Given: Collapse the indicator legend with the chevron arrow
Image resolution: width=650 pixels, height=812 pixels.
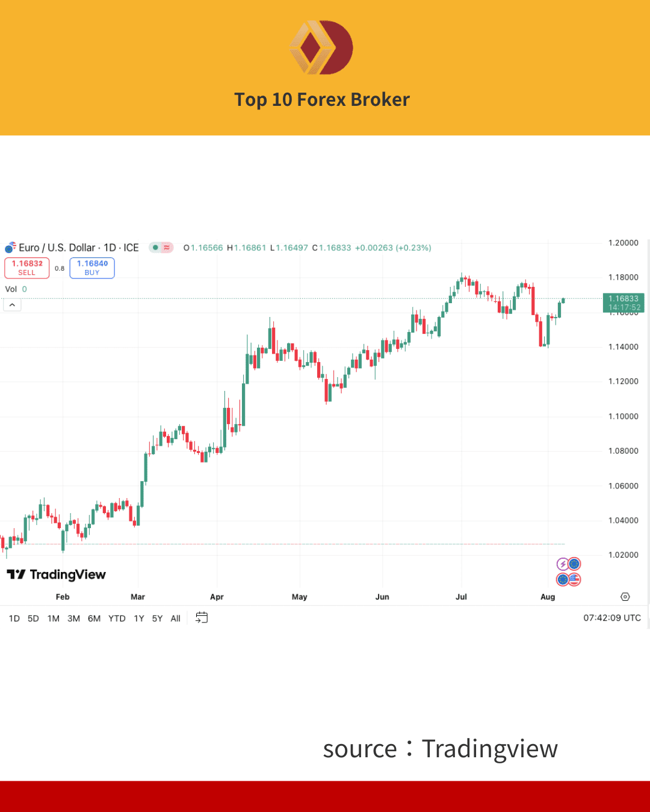Looking at the screenshot, I should pyautogui.click(x=12, y=304).
